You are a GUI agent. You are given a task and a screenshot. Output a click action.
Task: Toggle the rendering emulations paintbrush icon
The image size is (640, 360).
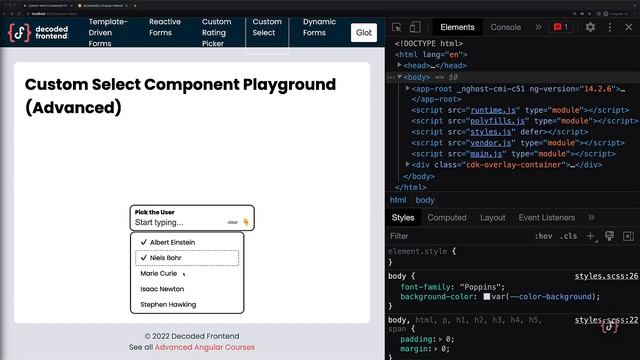coord(609,236)
